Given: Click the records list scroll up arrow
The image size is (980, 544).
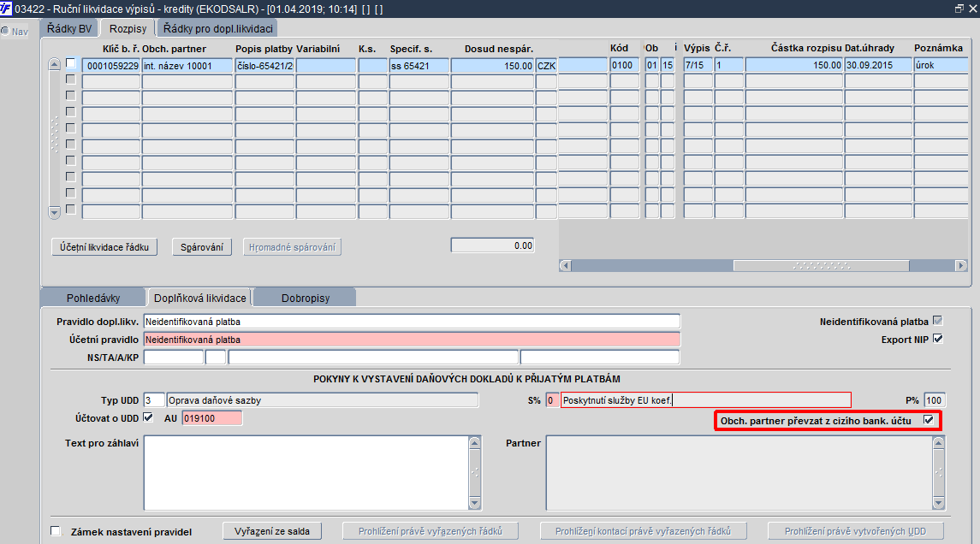Looking at the screenshot, I should [55, 63].
